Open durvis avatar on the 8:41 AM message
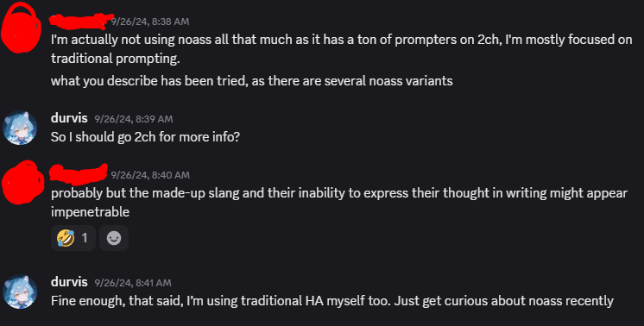This screenshot has height=326, width=644. 20,292
